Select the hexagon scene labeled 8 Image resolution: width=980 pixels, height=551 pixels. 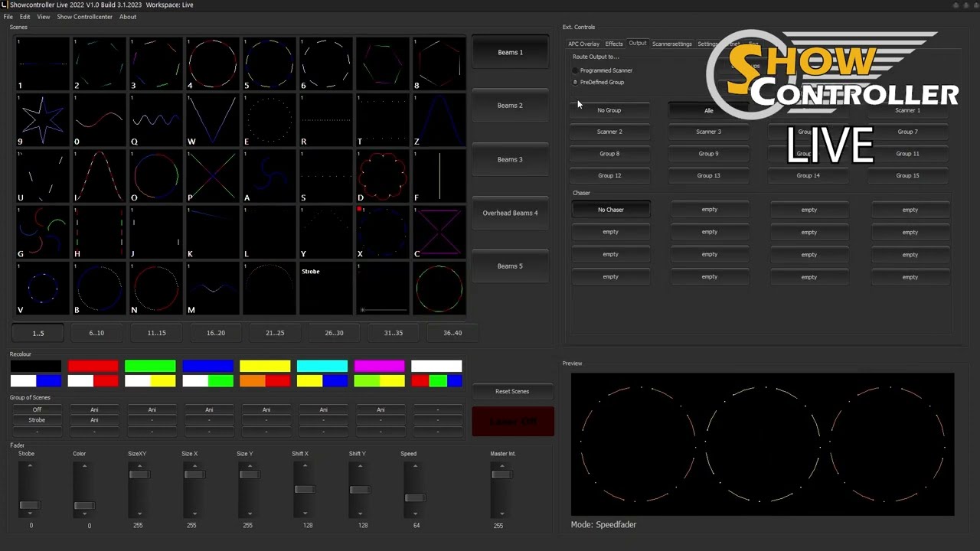tap(439, 64)
